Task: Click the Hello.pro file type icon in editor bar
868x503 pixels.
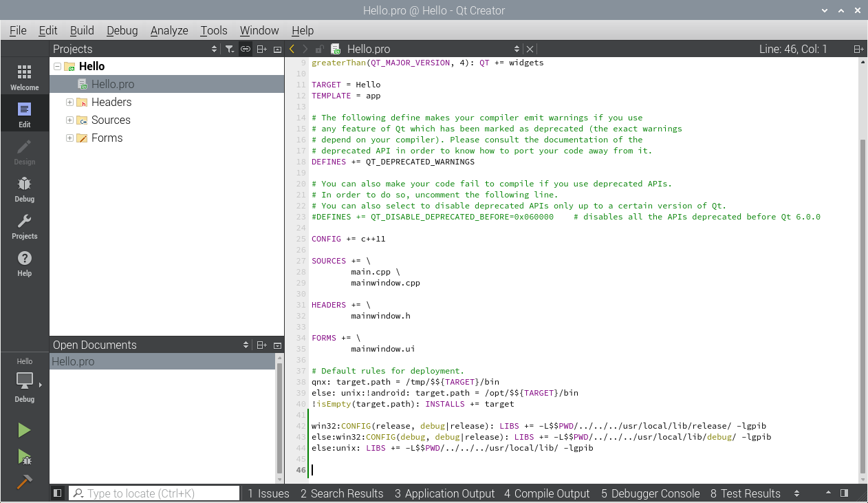Action: click(336, 49)
